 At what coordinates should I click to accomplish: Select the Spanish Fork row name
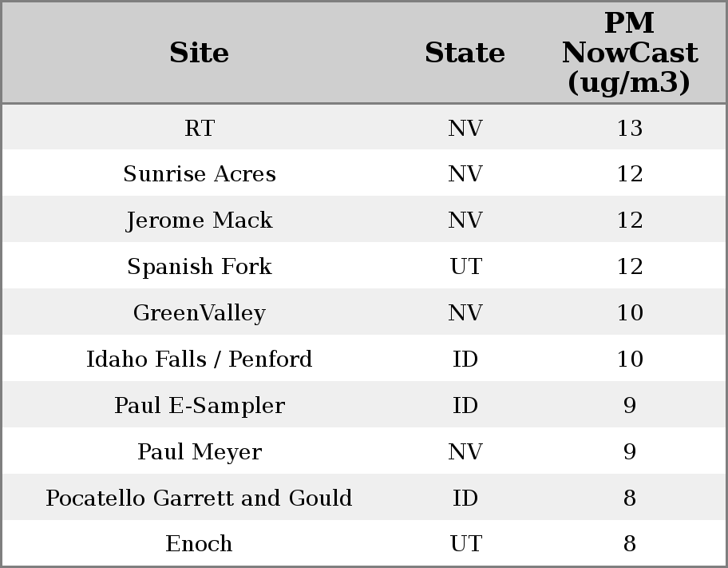200,267
